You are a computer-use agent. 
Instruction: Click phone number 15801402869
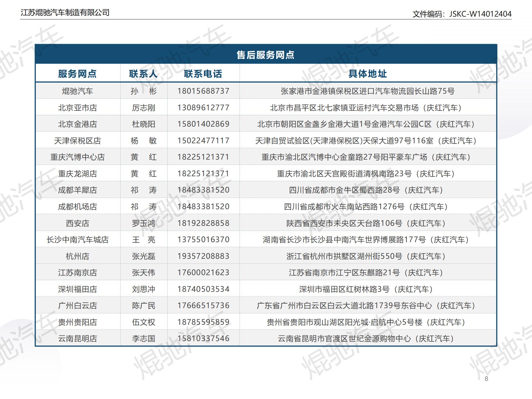tap(203, 124)
